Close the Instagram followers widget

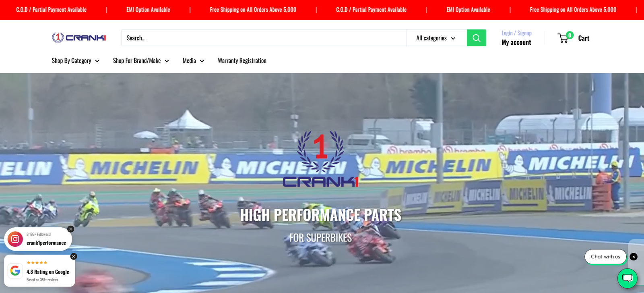point(71,229)
